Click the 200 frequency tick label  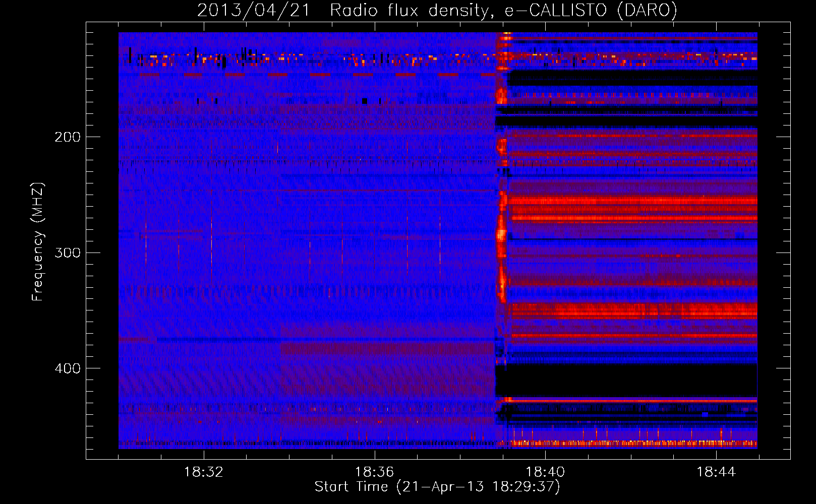point(68,137)
